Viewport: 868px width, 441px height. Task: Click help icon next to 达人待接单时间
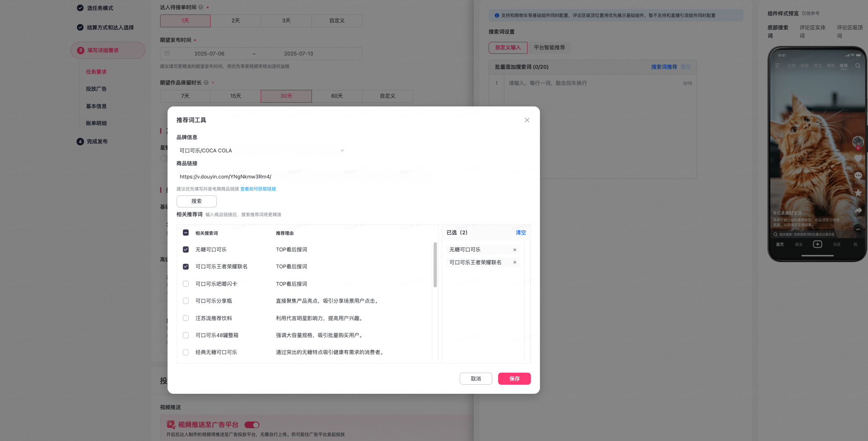(201, 7)
